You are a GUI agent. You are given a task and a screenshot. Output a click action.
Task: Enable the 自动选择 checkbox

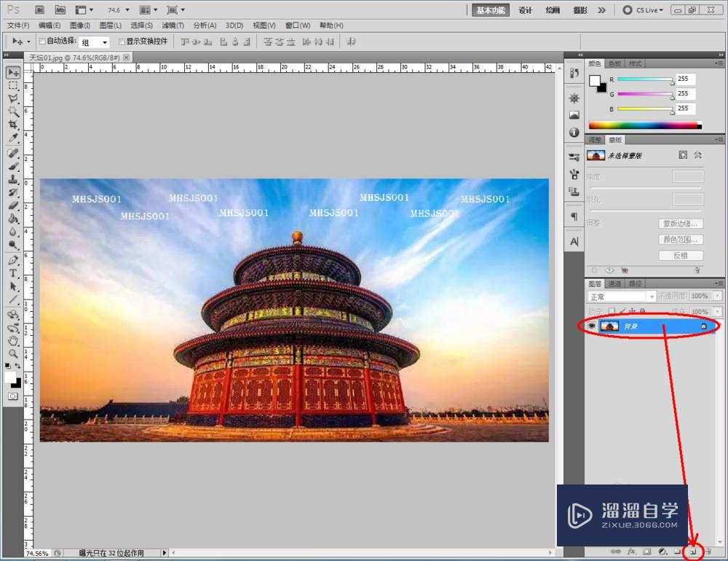click(x=42, y=42)
